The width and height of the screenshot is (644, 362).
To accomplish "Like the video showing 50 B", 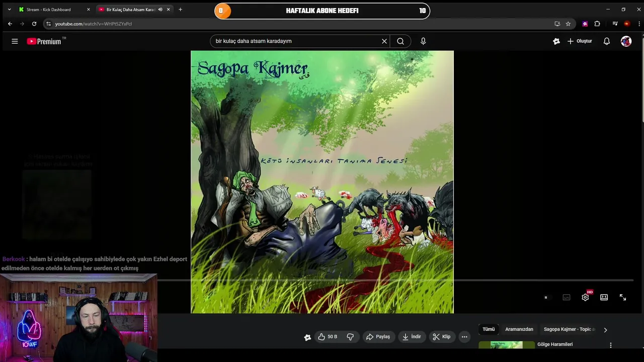I will [328, 337].
